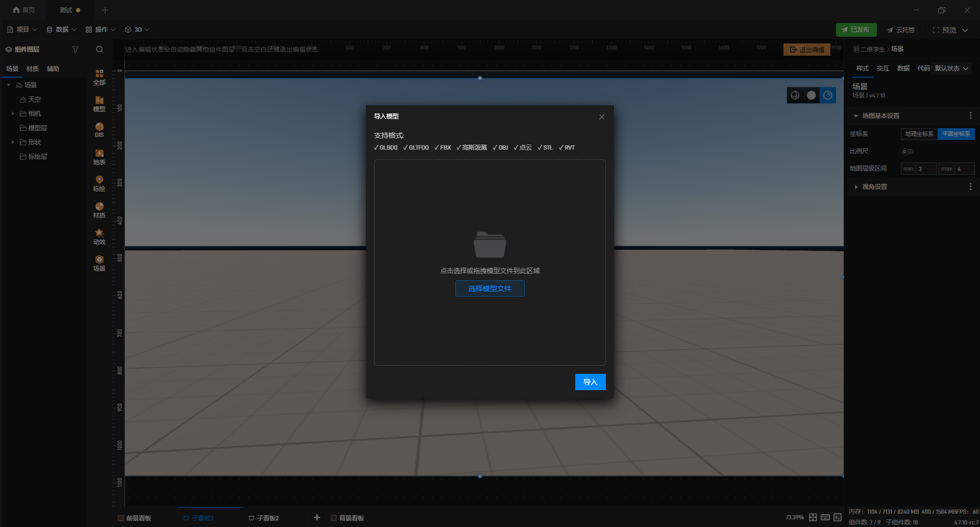Image resolution: width=980 pixels, height=527 pixels.
Task: Open the 操作 menu
Action: [101, 30]
